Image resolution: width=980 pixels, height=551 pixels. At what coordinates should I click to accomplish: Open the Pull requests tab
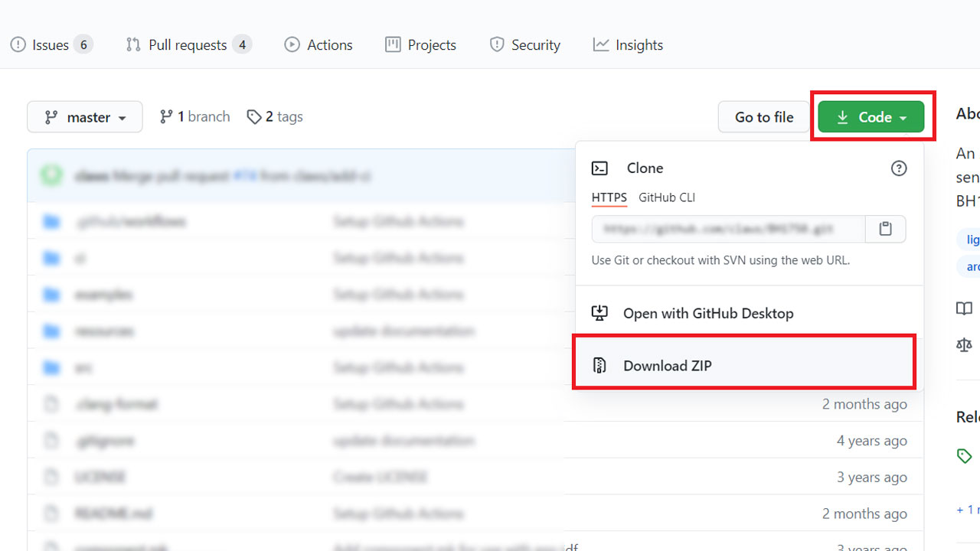(188, 45)
